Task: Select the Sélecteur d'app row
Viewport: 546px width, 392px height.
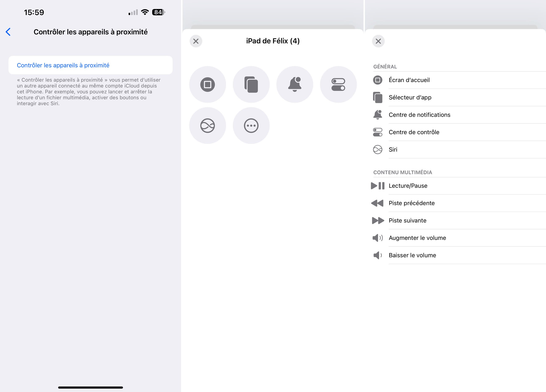Action: [x=410, y=97]
